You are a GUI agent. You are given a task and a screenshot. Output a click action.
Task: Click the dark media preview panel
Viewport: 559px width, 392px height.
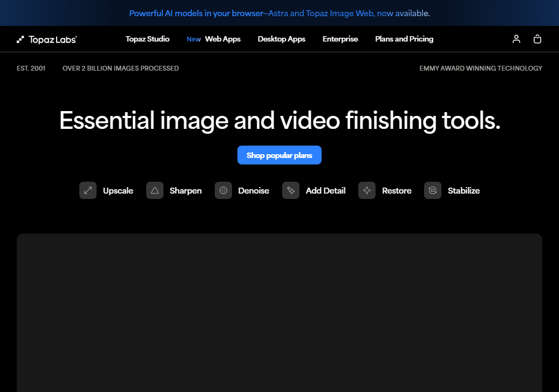click(279, 313)
